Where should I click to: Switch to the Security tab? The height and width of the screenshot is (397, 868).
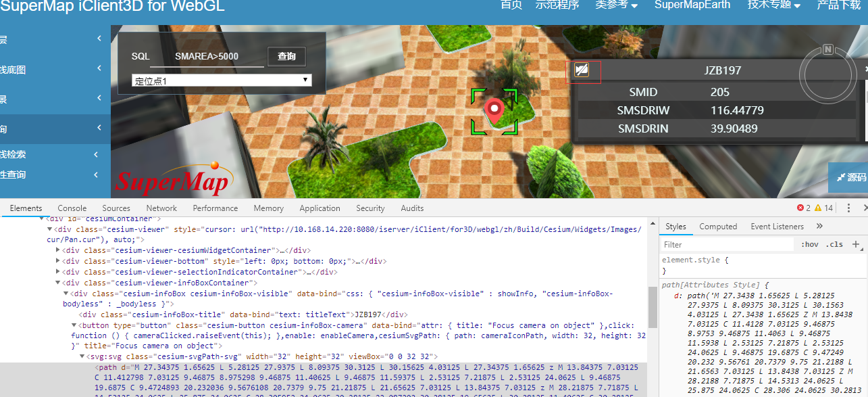[x=370, y=208]
